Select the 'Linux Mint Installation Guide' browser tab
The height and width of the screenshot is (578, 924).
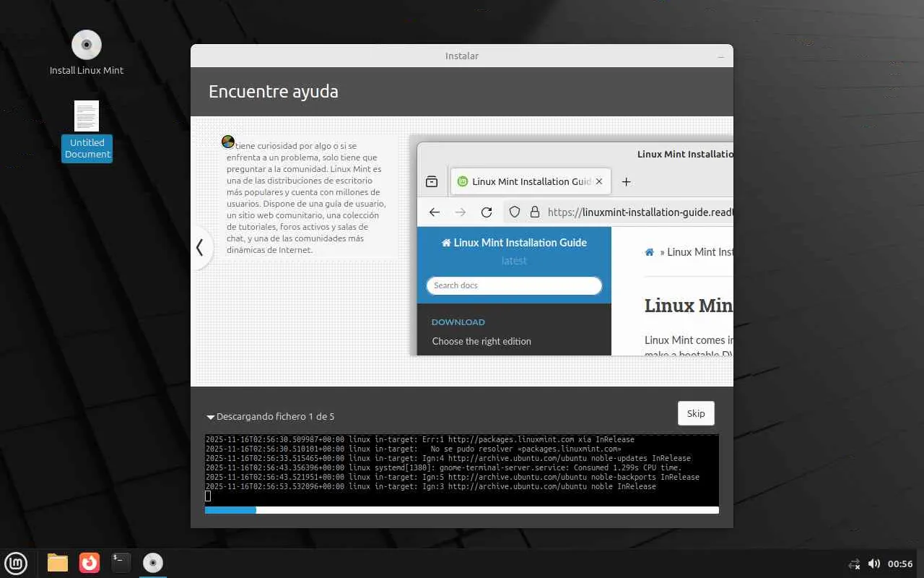click(531, 181)
